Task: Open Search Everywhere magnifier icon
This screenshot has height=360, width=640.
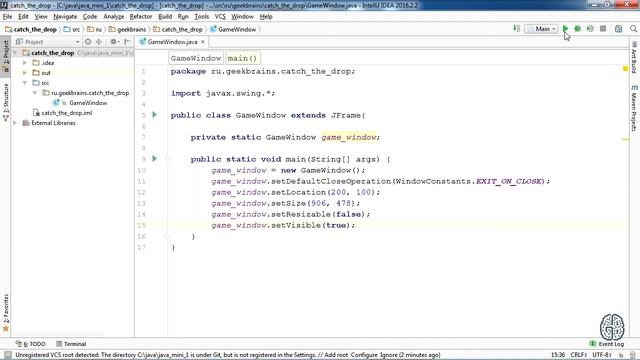Action: pyautogui.click(x=633, y=29)
